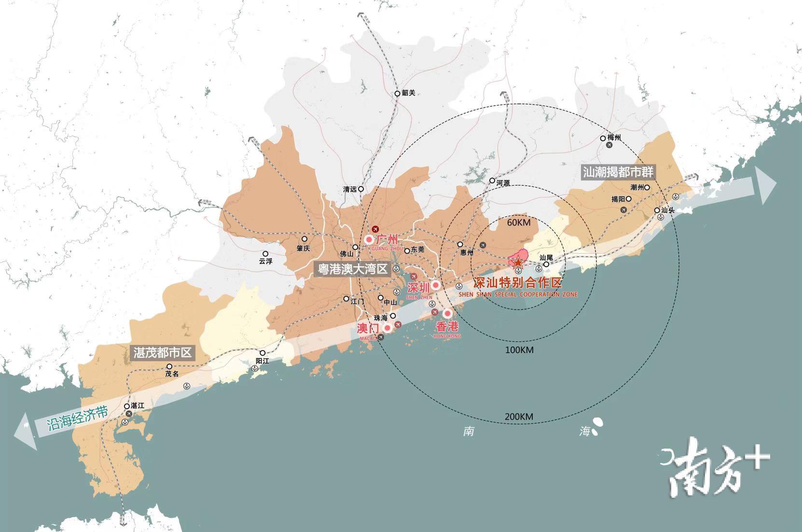
Task: Click the Shaoguan city circle marker
Action: [397, 94]
